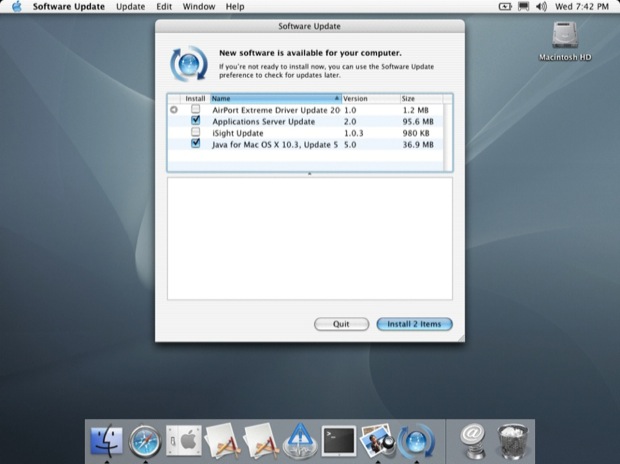
Task: Sort list by Version column header
Action: tap(371, 98)
